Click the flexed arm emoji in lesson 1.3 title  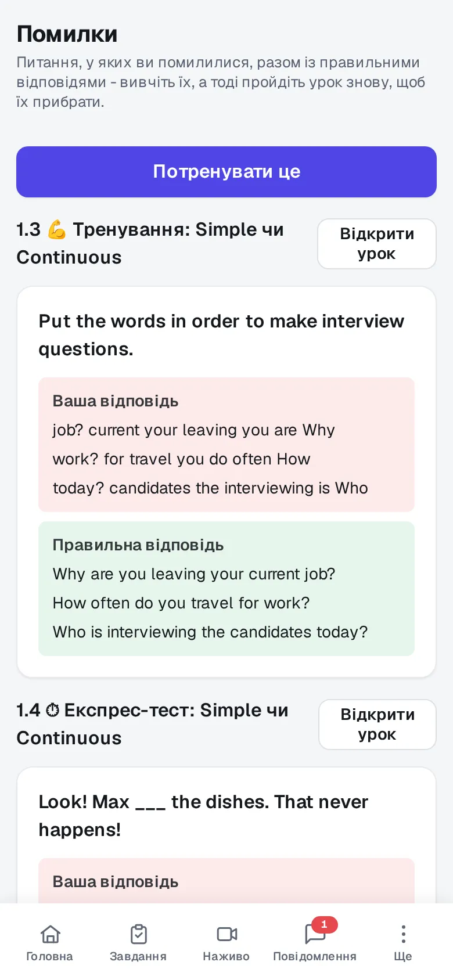coord(57,229)
